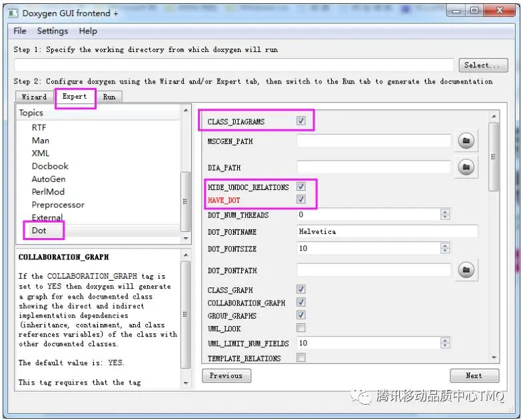This screenshot has height=420, width=521.
Task: Enable the TEMPLATE_RELATIONS checkbox
Action: point(301,358)
